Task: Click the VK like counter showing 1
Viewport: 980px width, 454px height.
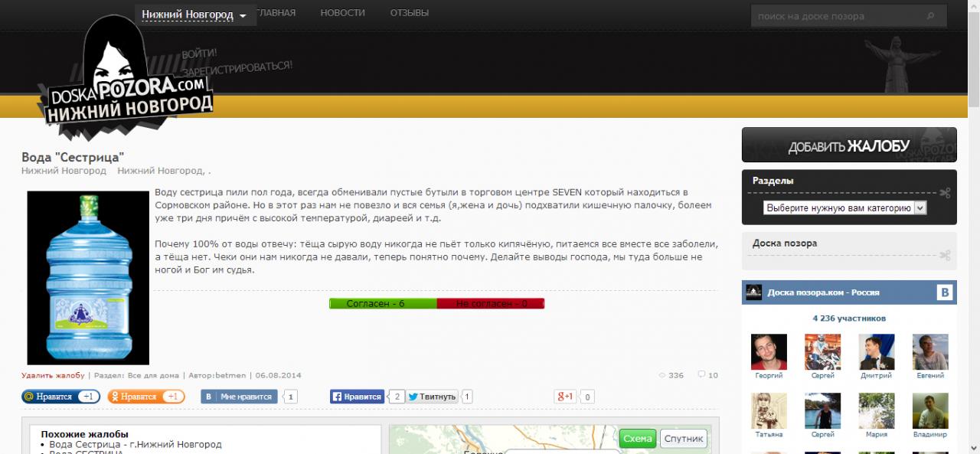Action: [x=291, y=397]
